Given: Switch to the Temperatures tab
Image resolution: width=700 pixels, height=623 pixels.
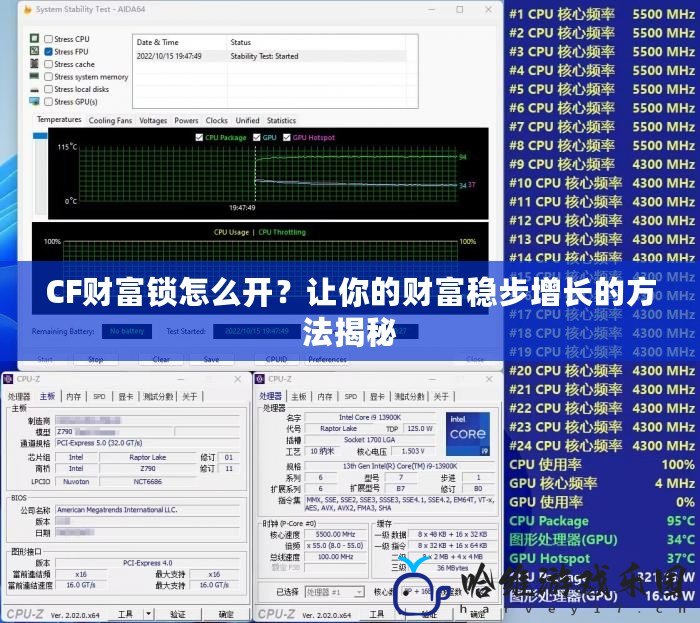Looking at the screenshot, I should (x=59, y=120).
